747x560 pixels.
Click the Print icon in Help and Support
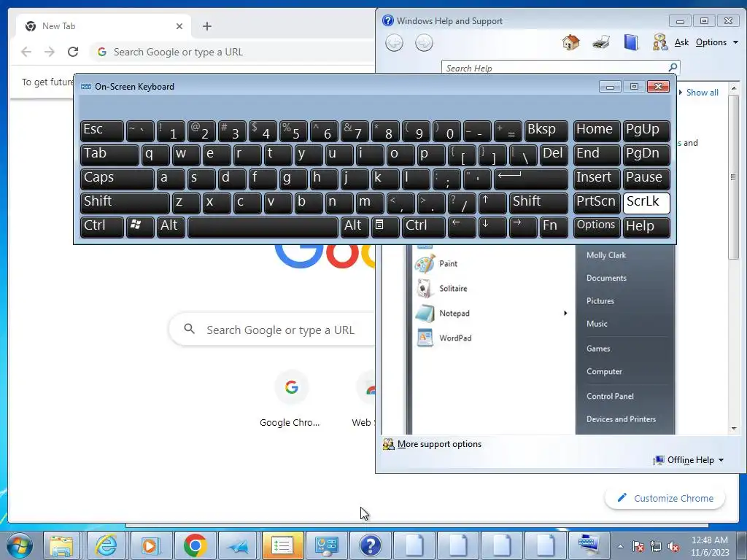(601, 42)
